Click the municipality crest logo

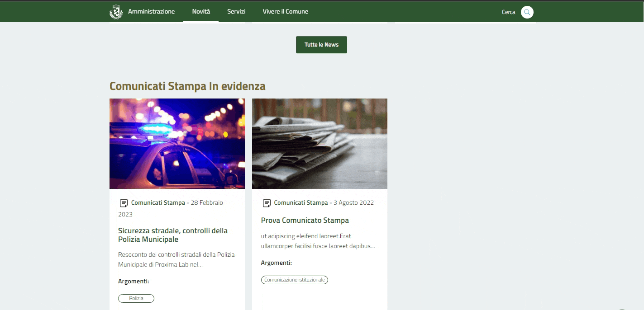coord(116,12)
